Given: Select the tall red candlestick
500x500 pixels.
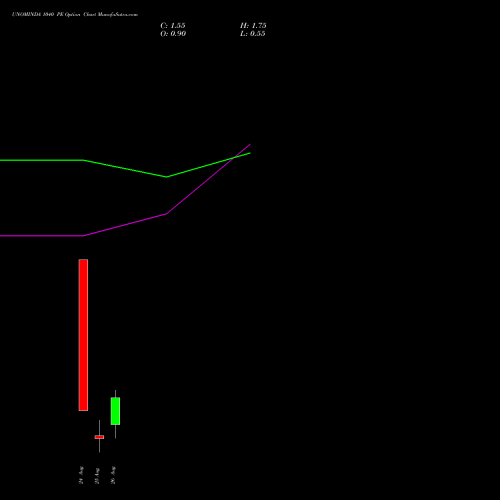Looking at the screenshot, I should click(x=83, y=335).
